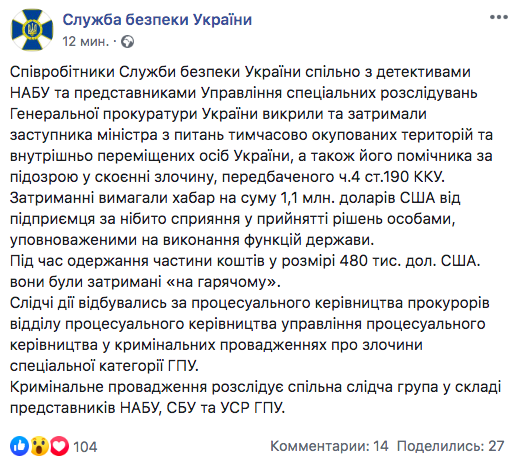Image resolution: width=516 pixels, height=466 pixels.
Task: Click the line ending with спеціальної категорії ГПУ
Action: [104, 366]
